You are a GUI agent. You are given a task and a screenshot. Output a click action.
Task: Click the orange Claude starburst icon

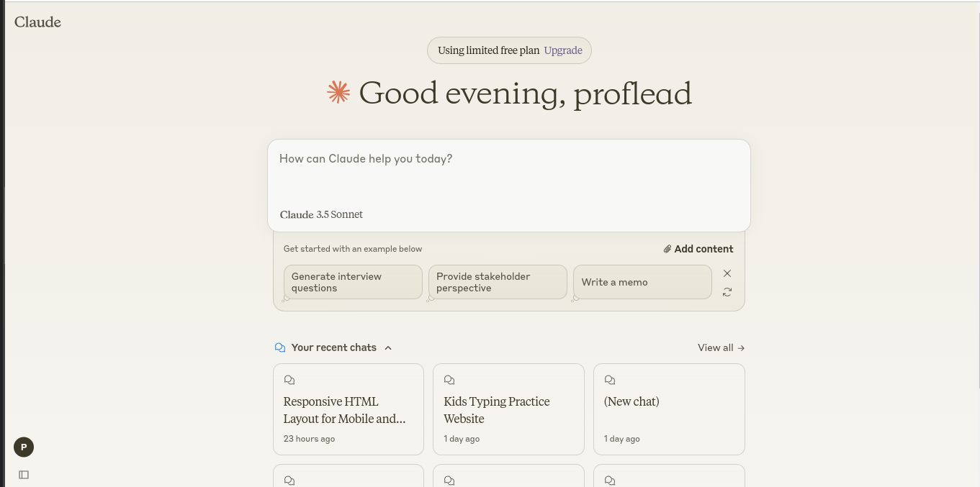click(x=338, y=92)
